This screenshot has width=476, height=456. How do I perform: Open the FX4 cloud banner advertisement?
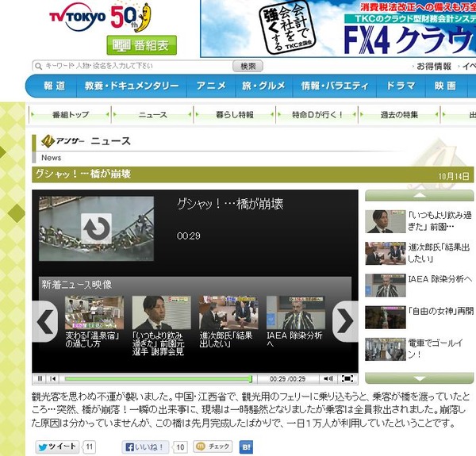338,29
